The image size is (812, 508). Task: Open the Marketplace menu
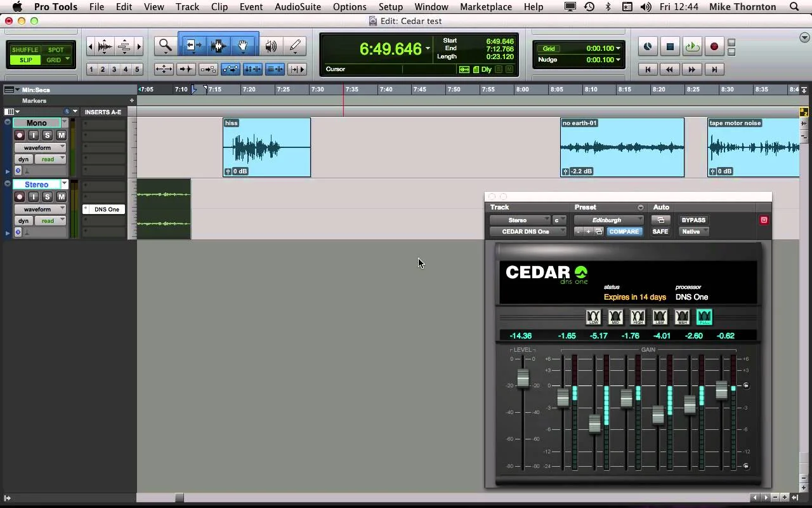(486, 7)
